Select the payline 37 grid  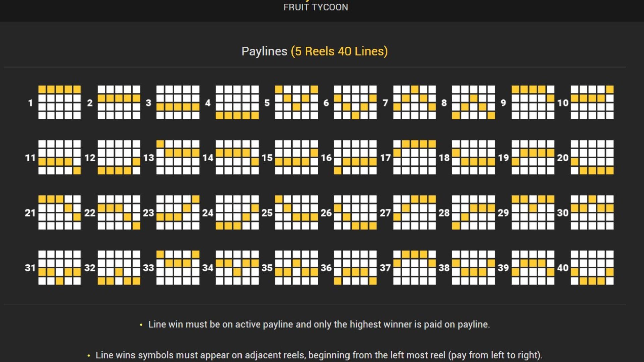(x=414, y=267)
